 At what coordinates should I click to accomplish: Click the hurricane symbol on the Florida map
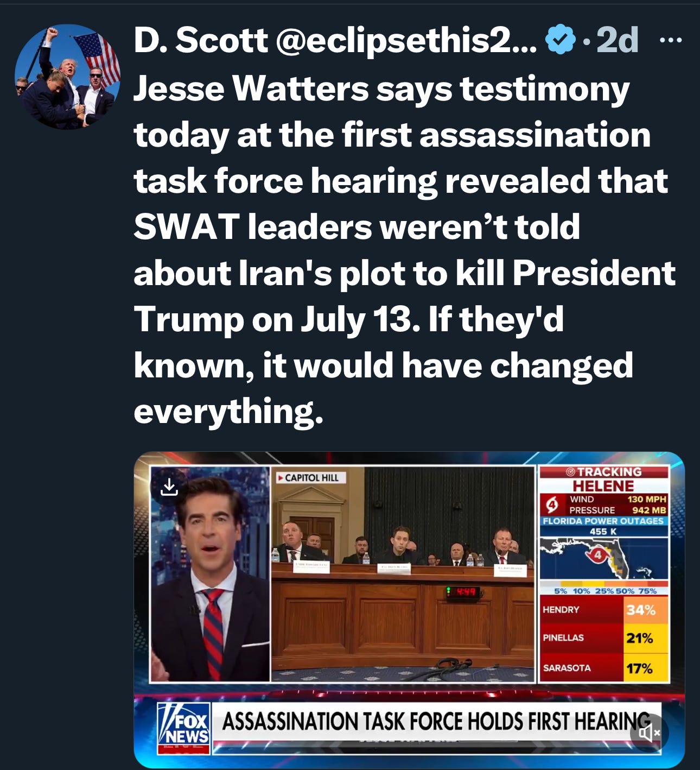point(597,556)
